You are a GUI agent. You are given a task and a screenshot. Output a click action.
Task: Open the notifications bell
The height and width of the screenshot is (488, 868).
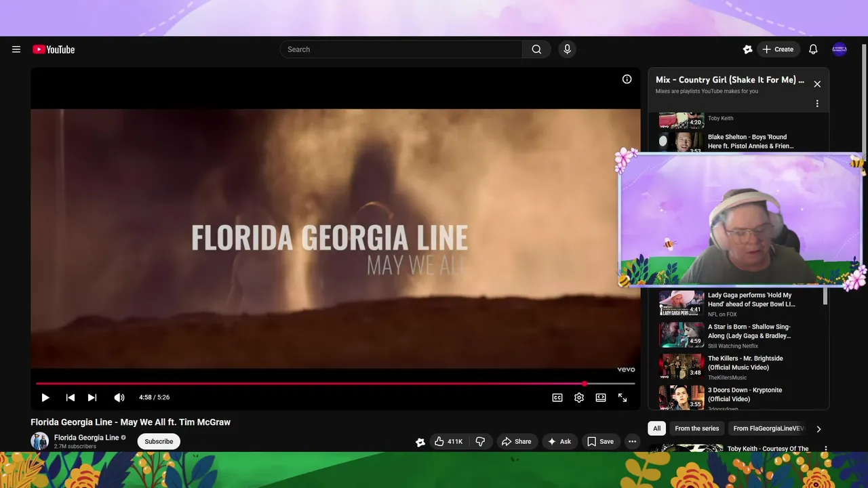813,49
